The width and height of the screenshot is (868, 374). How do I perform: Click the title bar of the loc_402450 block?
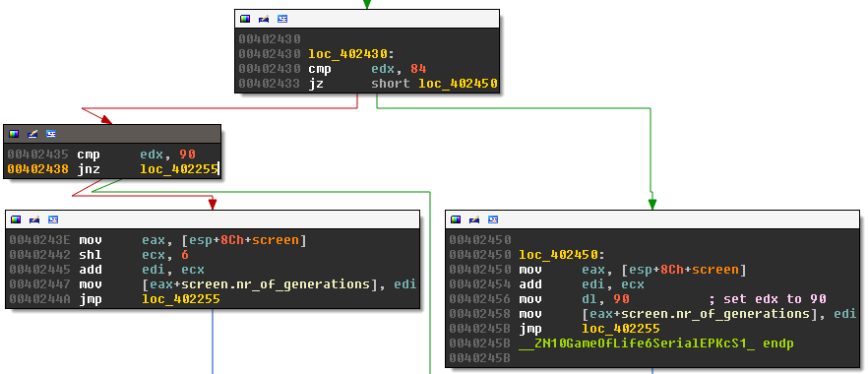652,219
